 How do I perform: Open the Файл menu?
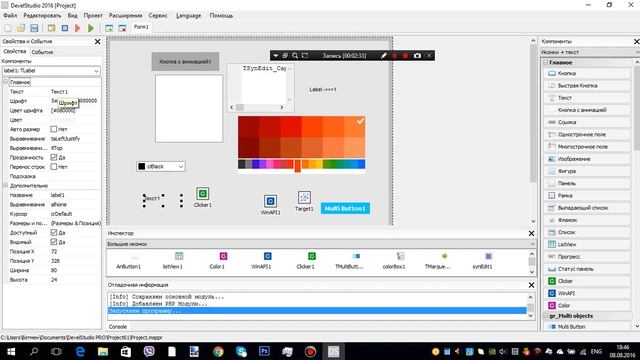[10, 16]
